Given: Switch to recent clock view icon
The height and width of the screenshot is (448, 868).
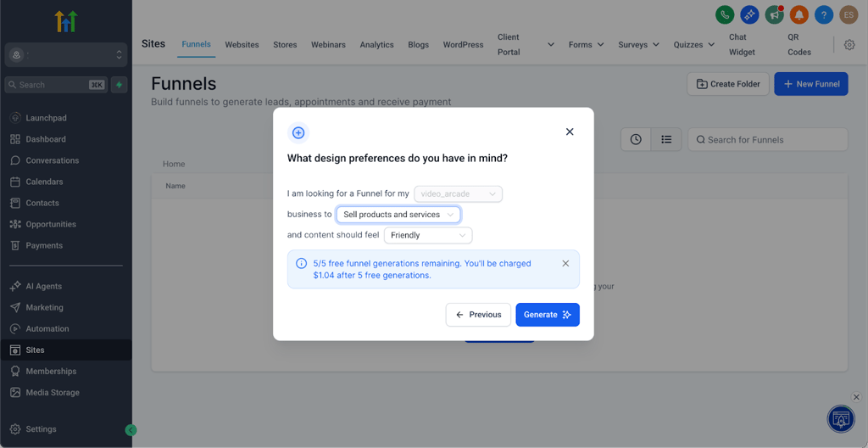Looking at the screenshot, I should tap(636, 140).
